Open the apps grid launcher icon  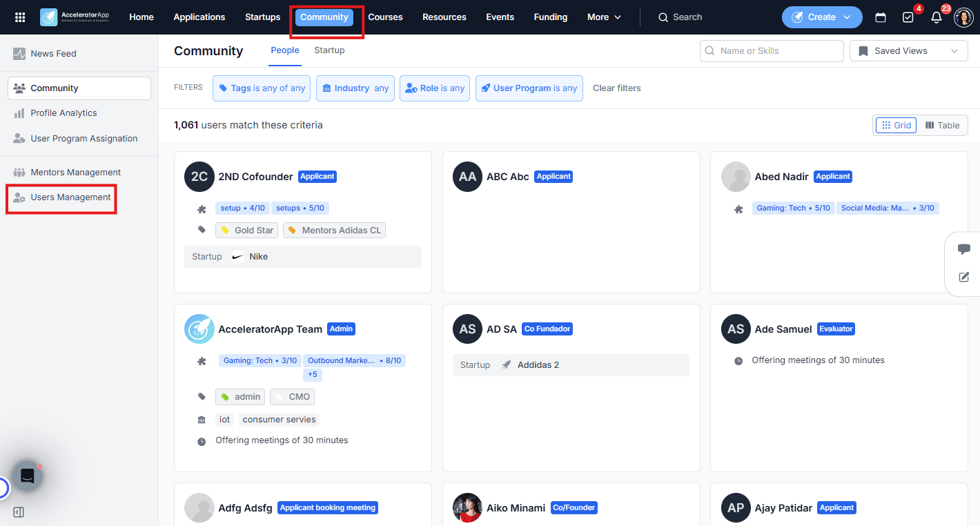[x=20, y=17]
